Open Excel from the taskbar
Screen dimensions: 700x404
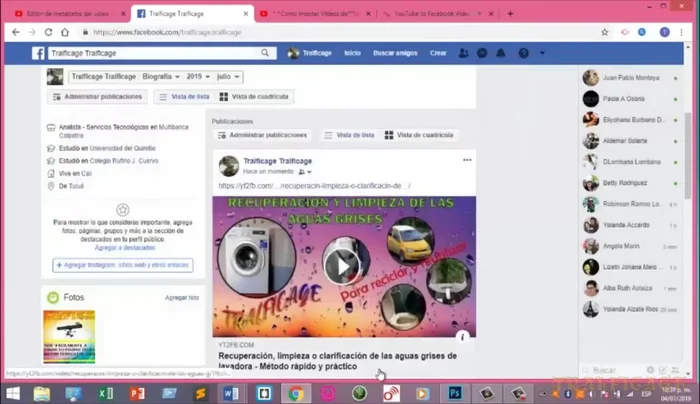(106, 394)
